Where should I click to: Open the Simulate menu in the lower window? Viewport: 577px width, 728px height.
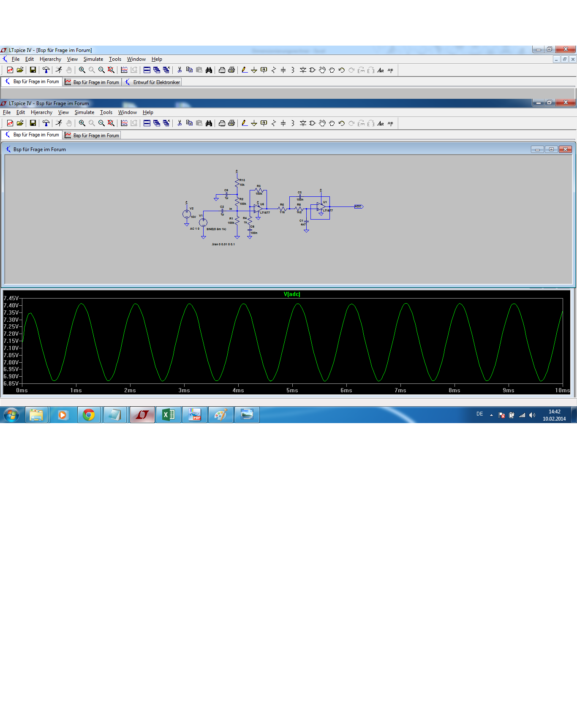[x=84, y=112]
